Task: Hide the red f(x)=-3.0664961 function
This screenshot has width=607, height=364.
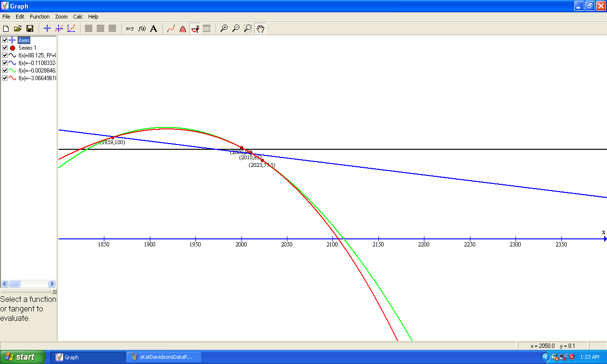Action: (x=5, y=78)
